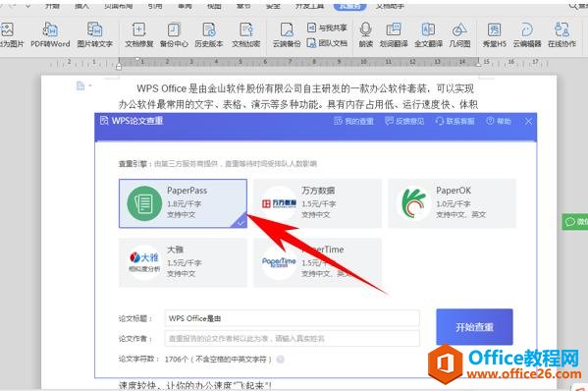Start 在线协作 online collaboration
The width and height of the screenshot is (588, 391).
pos(561,34)
